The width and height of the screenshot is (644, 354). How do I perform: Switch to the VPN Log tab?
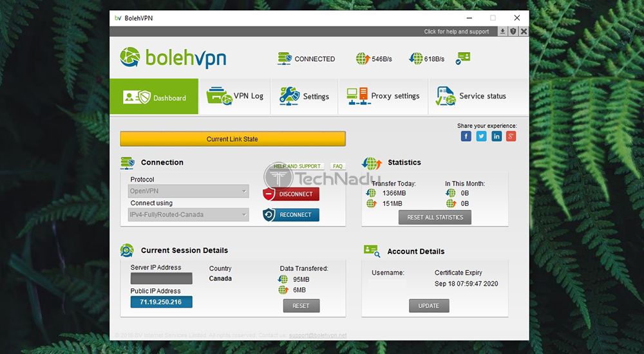tap(234, 97)
